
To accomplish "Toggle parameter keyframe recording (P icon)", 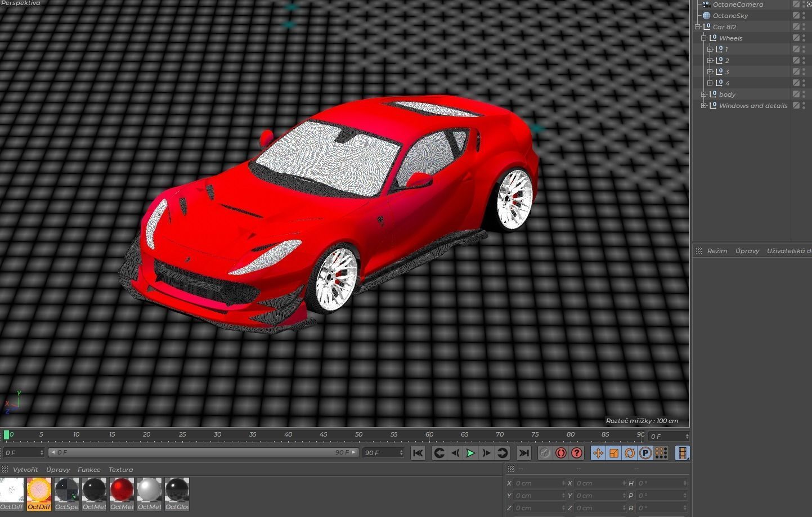I will tap(645, 453).
